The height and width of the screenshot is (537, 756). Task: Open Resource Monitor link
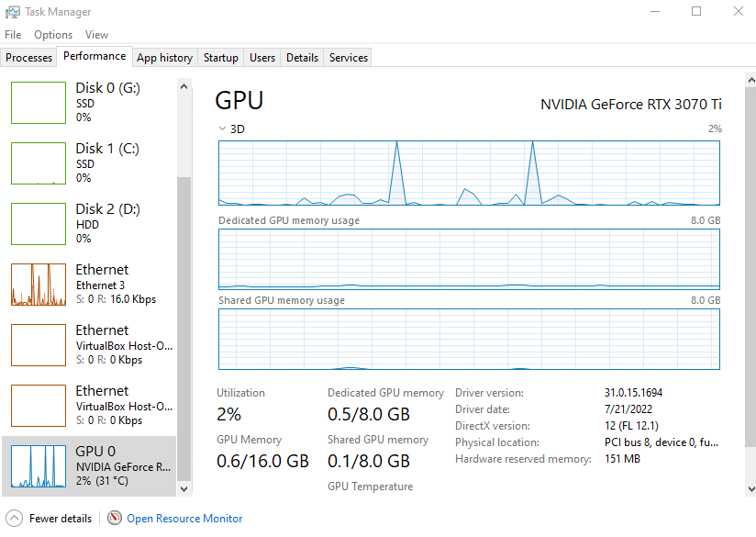click(184, 519)
